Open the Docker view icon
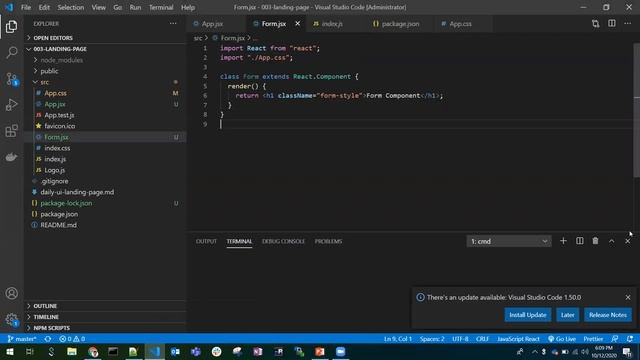 pyautogui.click(x=11, y=157)
